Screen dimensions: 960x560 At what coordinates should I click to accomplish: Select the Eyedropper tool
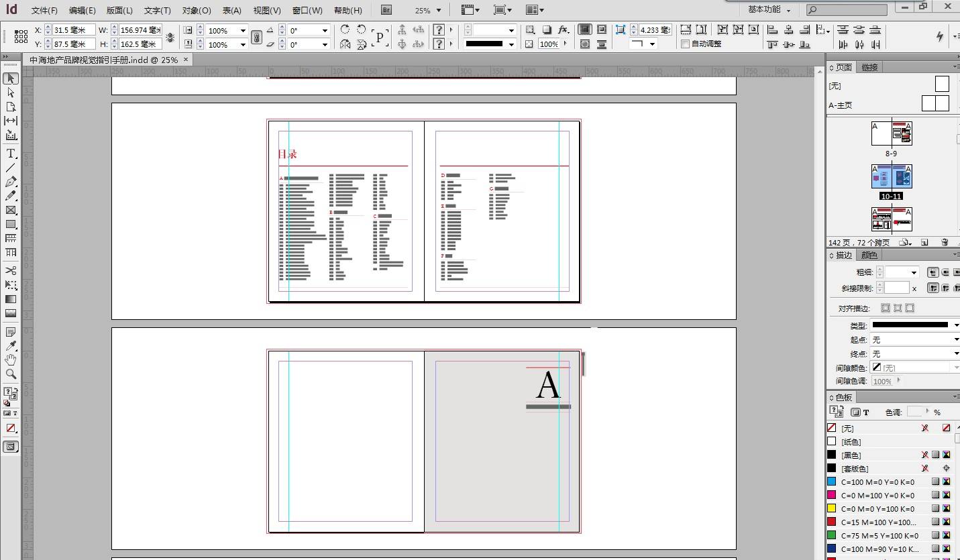(x=10, y=346)
